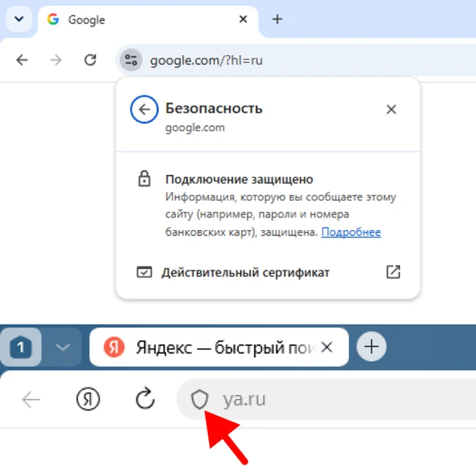Click the site information tune icon
The image size is (476, 471).
click(x=131, y=60)
